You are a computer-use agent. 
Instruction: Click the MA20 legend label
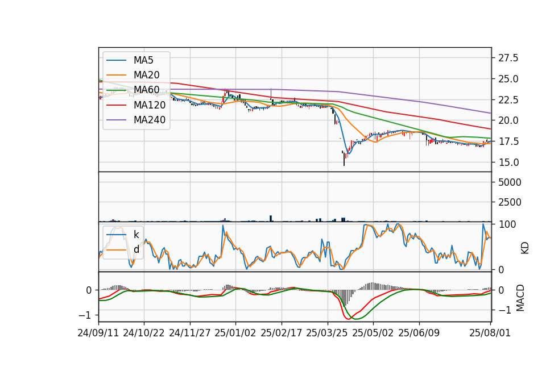click(146, 75)
